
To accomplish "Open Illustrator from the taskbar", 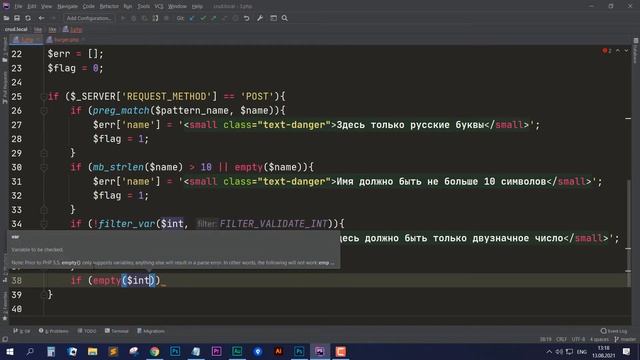I will pos(278,352).
